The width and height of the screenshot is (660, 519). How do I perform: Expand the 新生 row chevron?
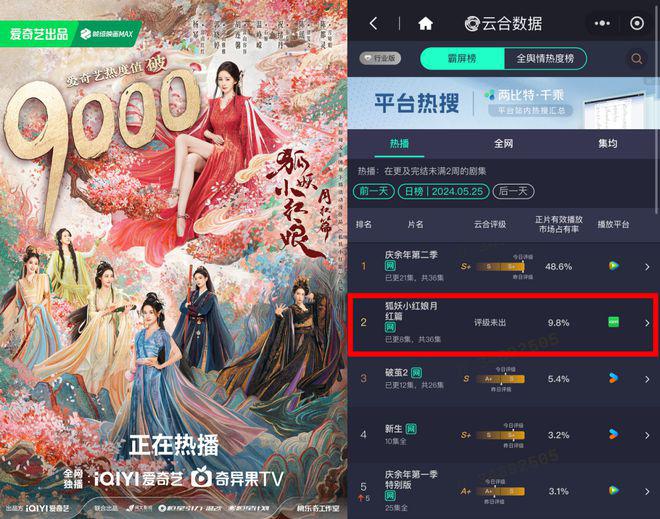coord(647,435)
